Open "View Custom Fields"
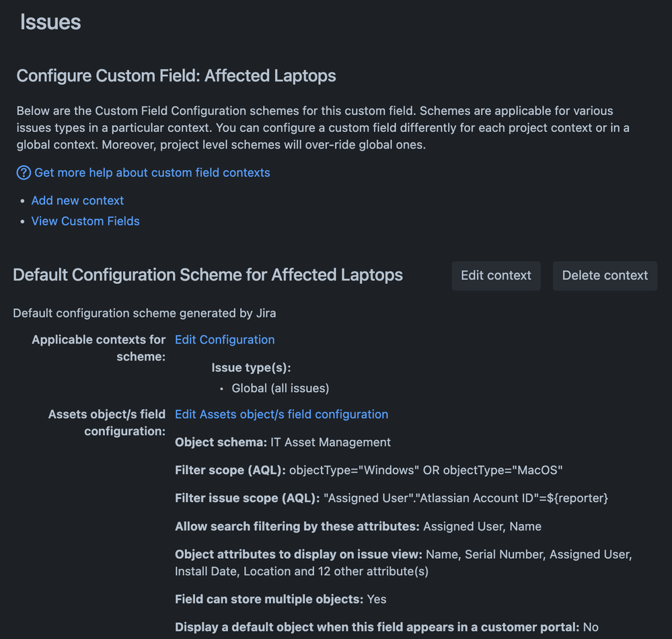672x639 pixels. tap(85, 221)
